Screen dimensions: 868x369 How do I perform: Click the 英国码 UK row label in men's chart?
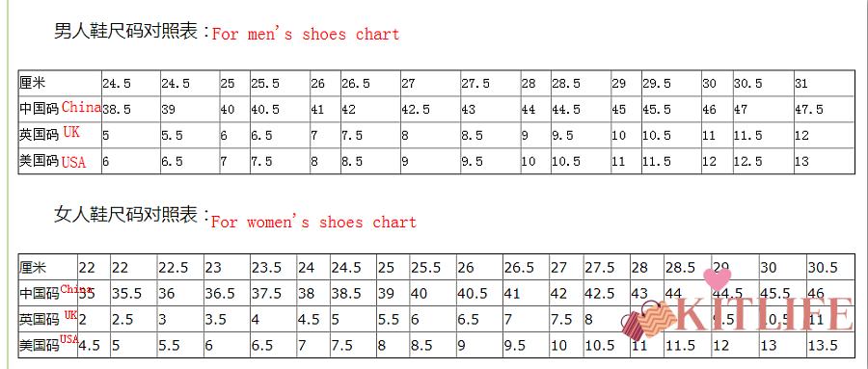[50, 135]
